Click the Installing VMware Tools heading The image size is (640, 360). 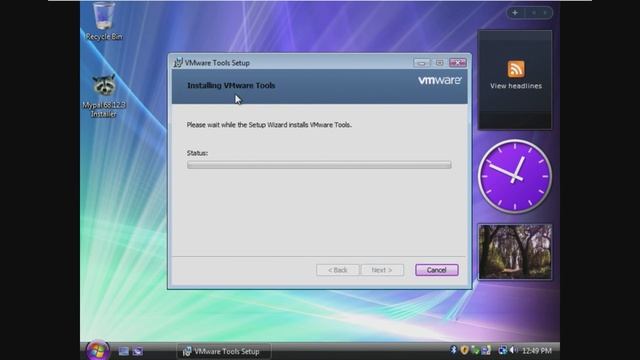[231, 85]
